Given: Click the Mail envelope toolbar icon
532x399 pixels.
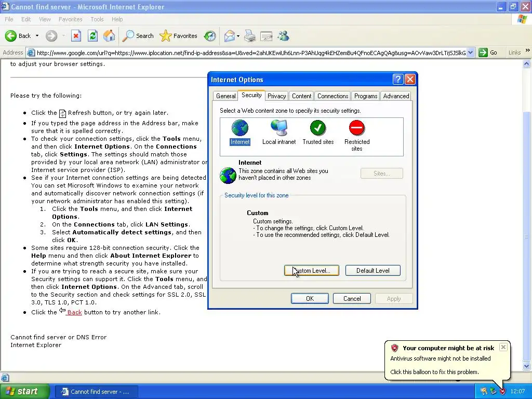Looking at the screenshot, I should point(230,36).
